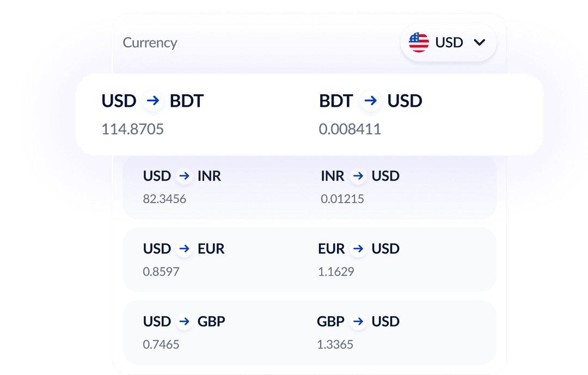The image size is (588, 375).
Task: Click the Currency header label
Action: [150, 42]
